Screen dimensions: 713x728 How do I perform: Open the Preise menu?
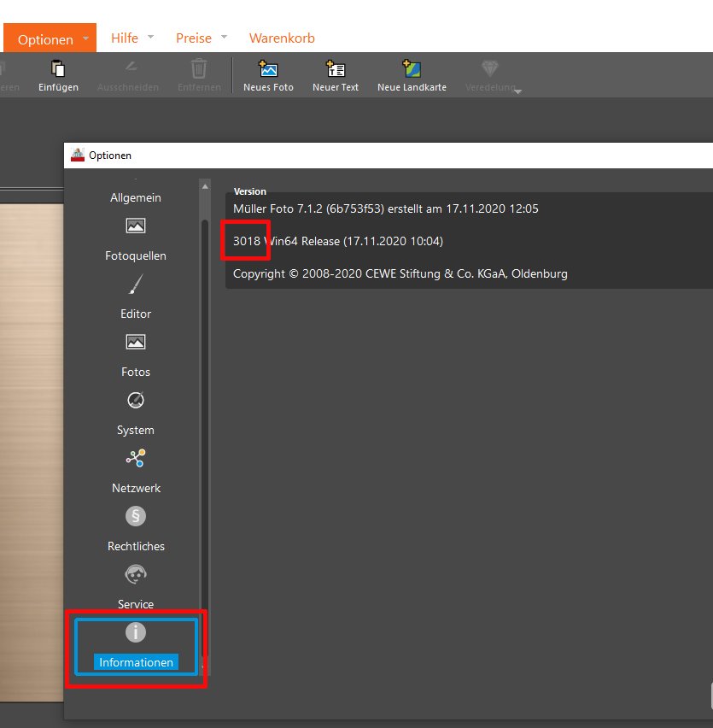(x=194, y=38)
